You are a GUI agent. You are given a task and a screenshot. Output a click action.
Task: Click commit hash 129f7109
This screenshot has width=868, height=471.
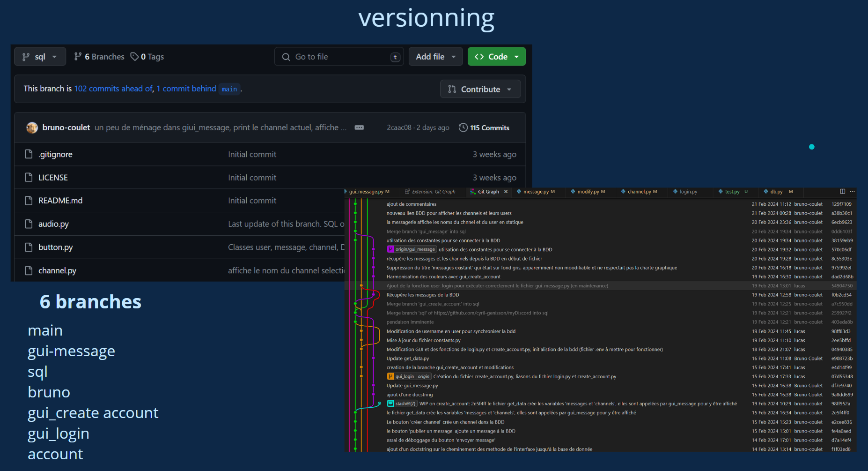click(x=841, y=204)
